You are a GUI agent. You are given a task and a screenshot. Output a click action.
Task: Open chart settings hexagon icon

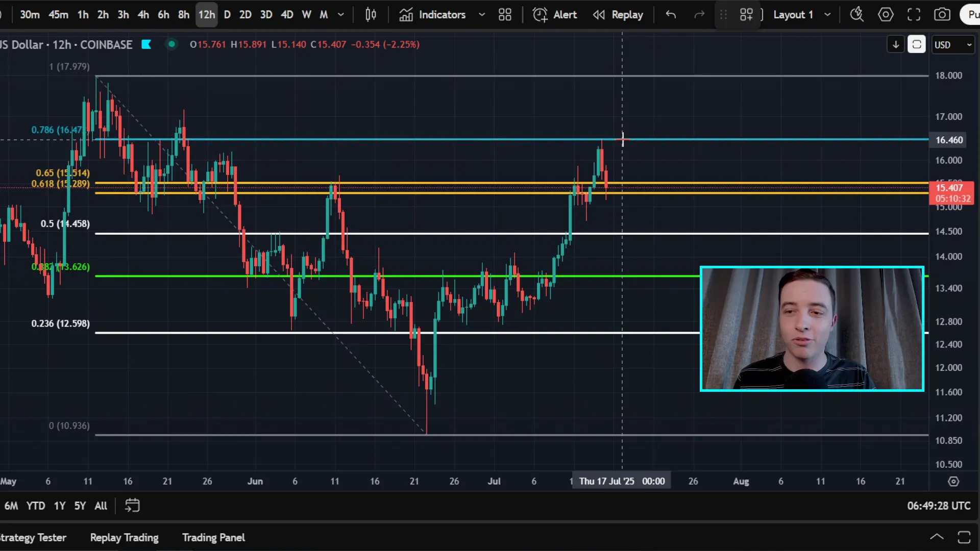click(x=886, y=15)
